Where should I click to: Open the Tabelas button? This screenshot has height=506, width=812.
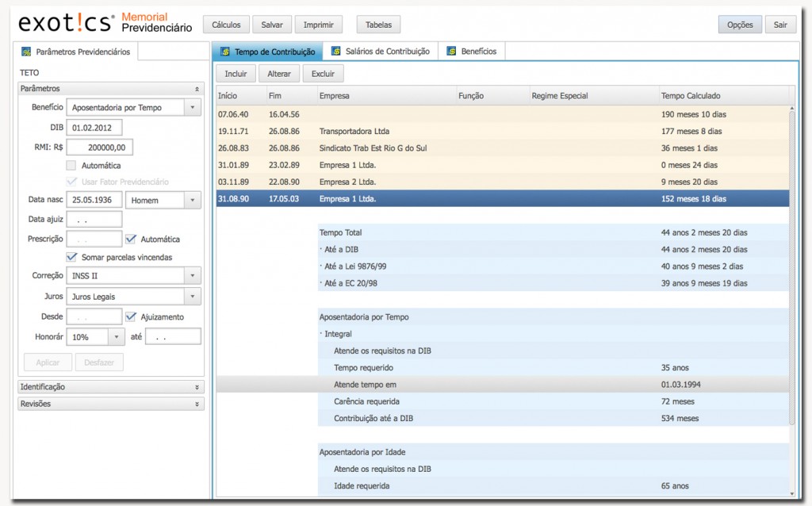point(378,25)
